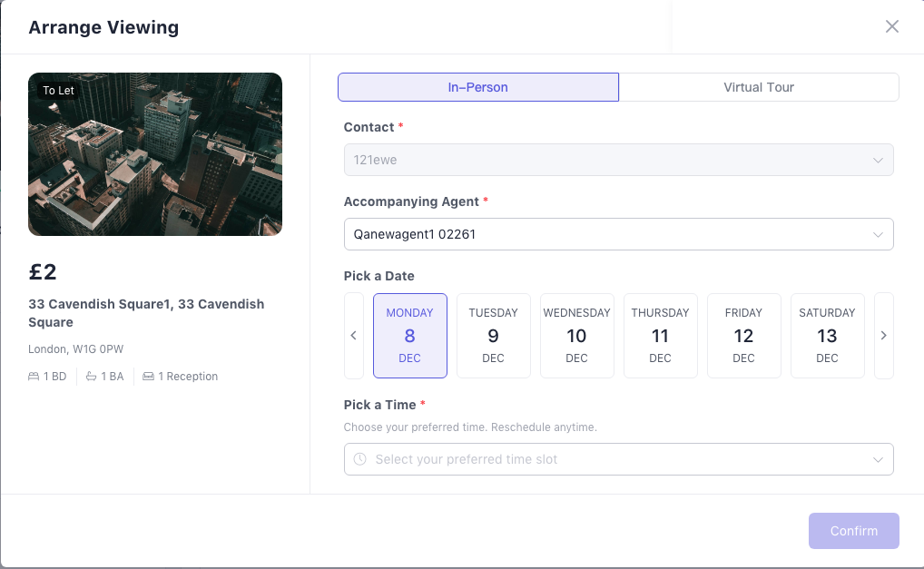Switch to Virtual Tour viewing type
Viewport: 924px width, 569px height.
758,87
